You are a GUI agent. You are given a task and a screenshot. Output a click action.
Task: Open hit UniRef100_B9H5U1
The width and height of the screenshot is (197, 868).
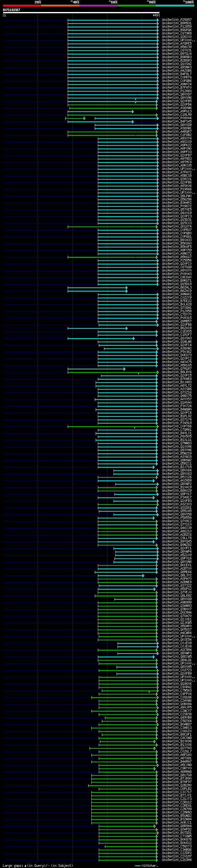click(x=177, y=23)
